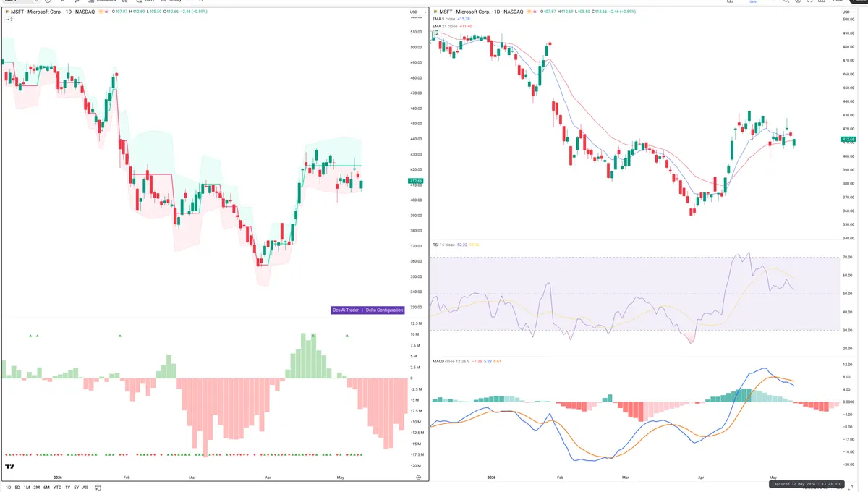Select the RSI 14 close legend
This screenshot has width=868, height=492.
(456, 245)
